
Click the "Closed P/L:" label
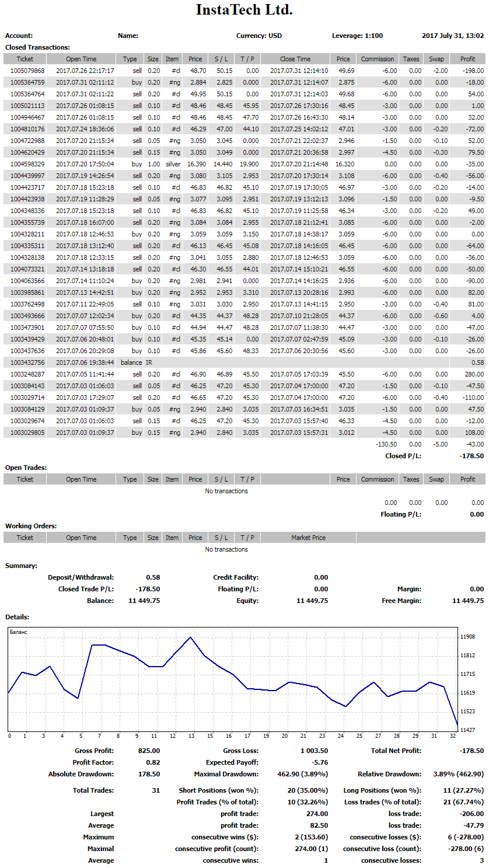coord(403,456)
